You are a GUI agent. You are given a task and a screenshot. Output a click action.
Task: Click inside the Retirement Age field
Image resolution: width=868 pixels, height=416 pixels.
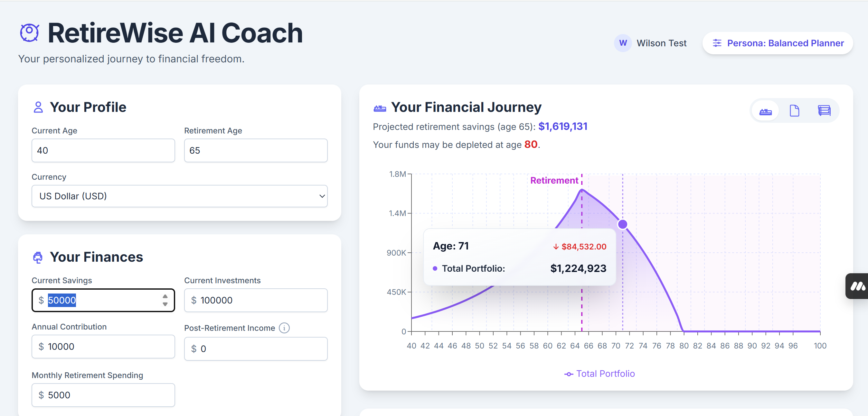point(255,150)
